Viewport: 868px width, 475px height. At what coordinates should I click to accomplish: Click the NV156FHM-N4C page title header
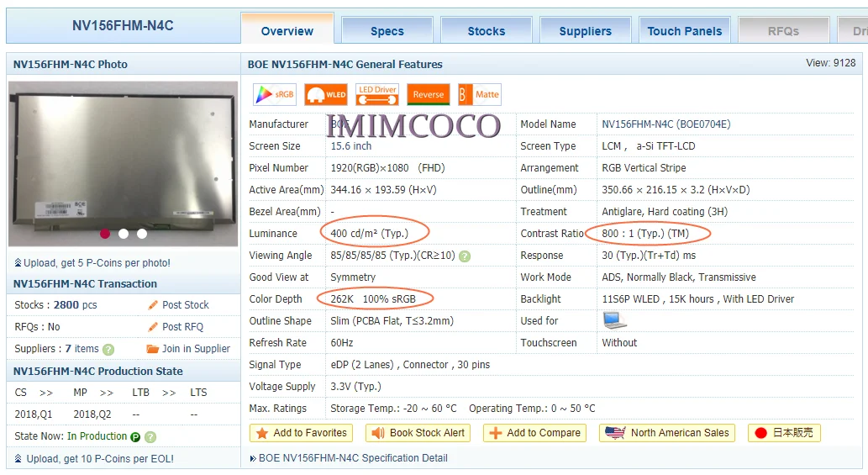tap(123, 25)
